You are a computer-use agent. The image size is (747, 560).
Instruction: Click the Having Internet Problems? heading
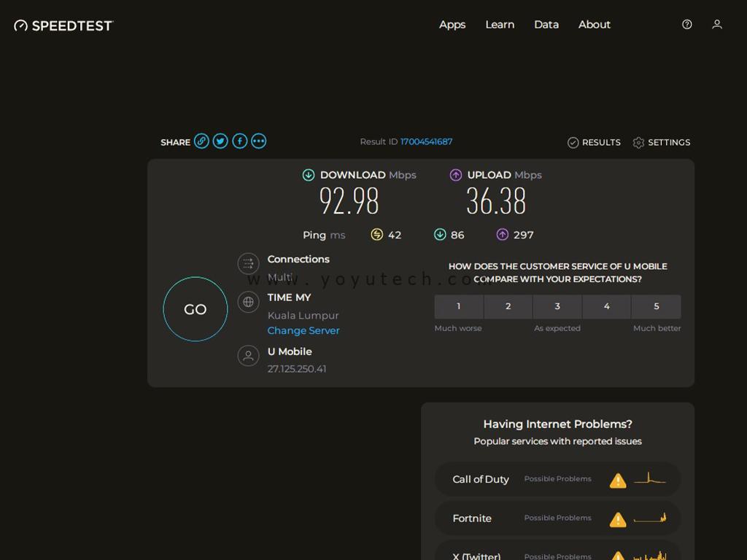(557, 424)
